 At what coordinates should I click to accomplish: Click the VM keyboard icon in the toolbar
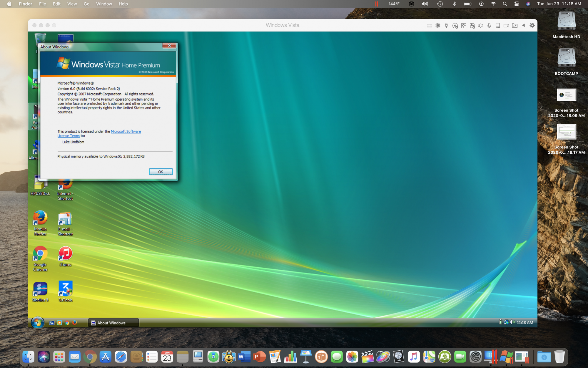429,26
